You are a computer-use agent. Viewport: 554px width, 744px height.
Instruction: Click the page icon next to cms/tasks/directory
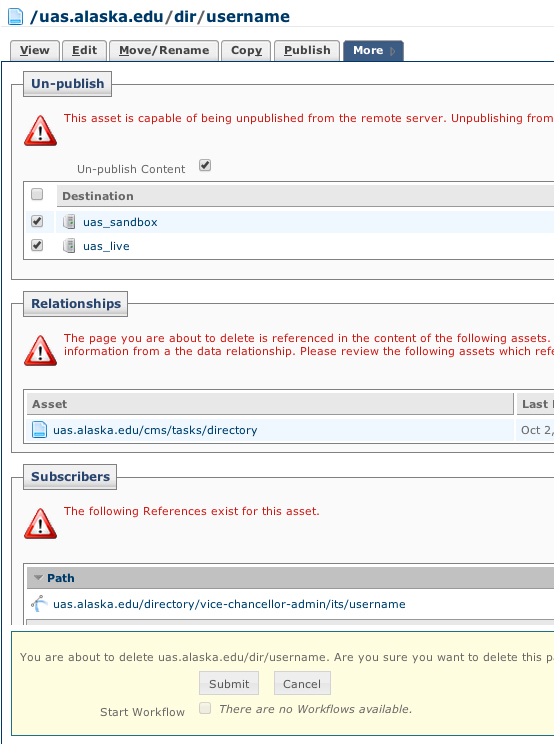click(39, 429)
